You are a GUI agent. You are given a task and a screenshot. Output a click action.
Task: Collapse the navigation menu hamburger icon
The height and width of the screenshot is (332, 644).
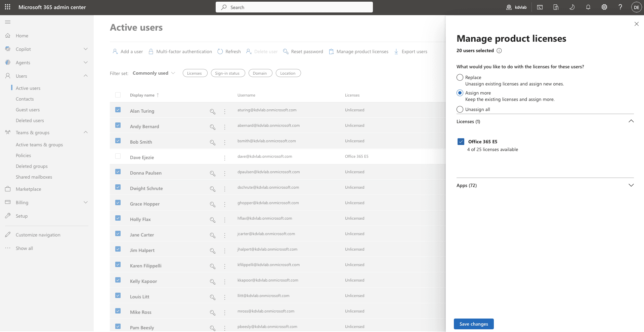point(8,22)
